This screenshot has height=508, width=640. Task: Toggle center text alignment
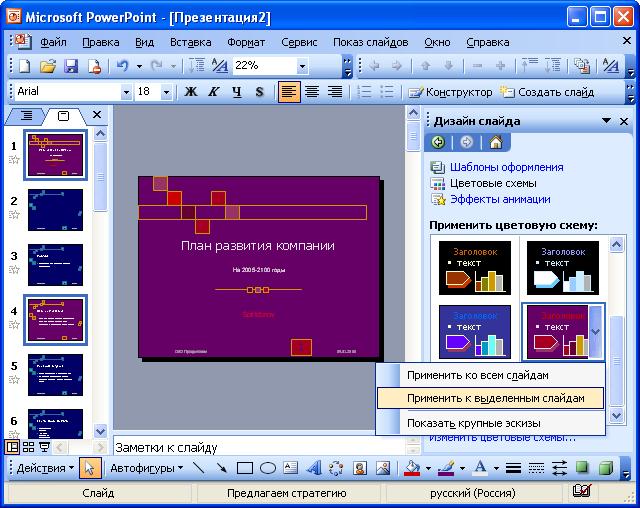(x=312, y=92)
